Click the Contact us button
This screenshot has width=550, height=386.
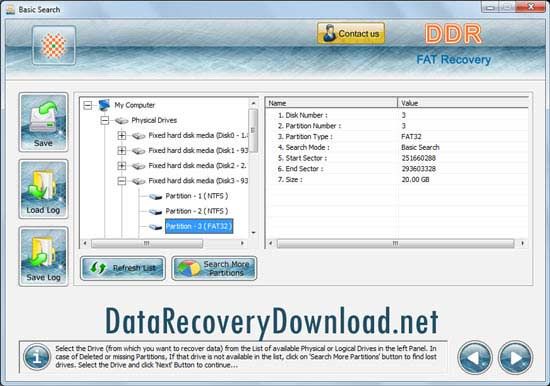[x=351, y=33]
